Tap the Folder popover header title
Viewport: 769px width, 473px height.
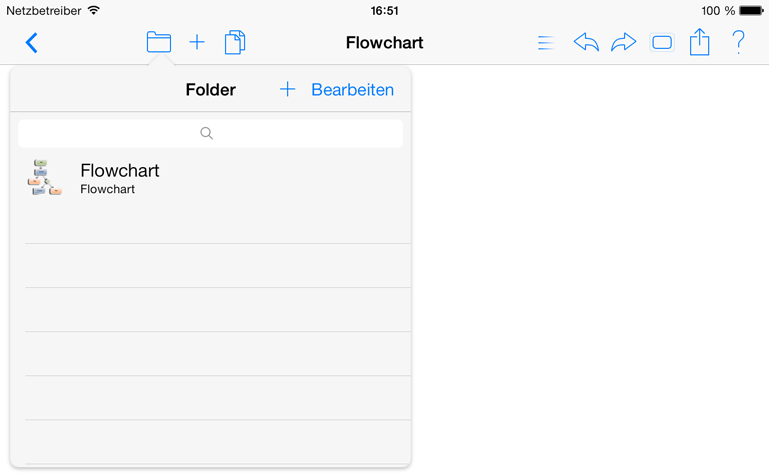(210, 90)
